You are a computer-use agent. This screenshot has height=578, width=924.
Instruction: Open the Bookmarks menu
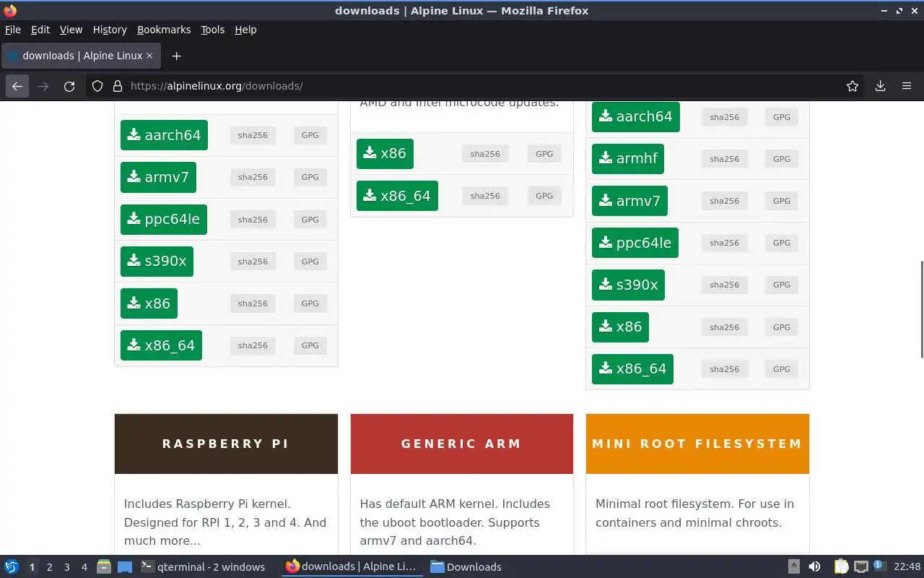[x=164, y=30]
